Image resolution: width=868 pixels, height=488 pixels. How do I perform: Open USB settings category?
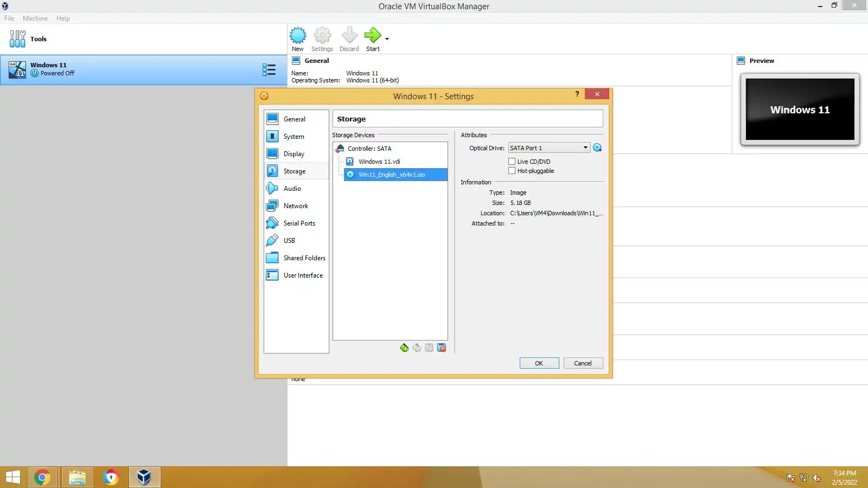tap(296, 241)
